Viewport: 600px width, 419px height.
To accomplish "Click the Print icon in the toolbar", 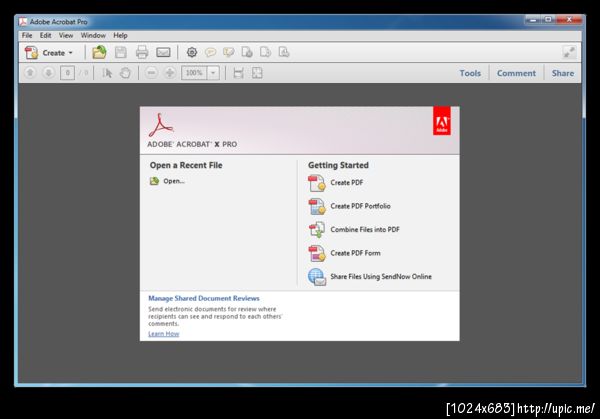I will 142,52.
